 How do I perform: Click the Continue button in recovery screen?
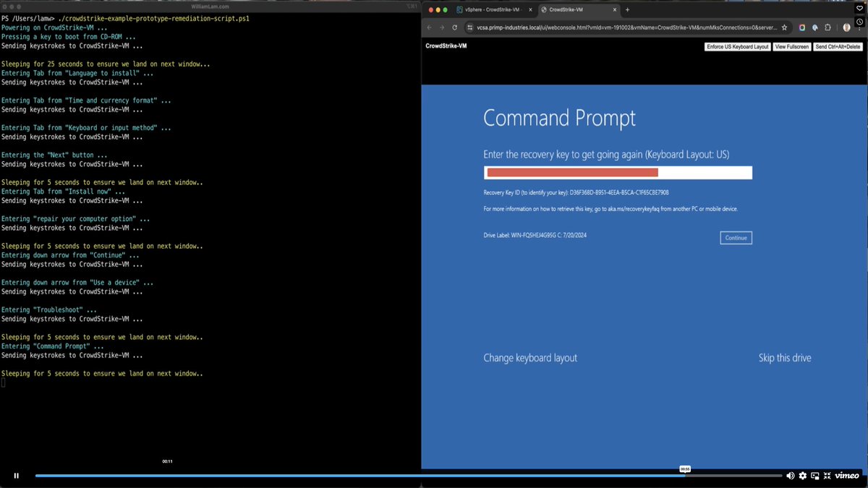click(x=736, y=238)
